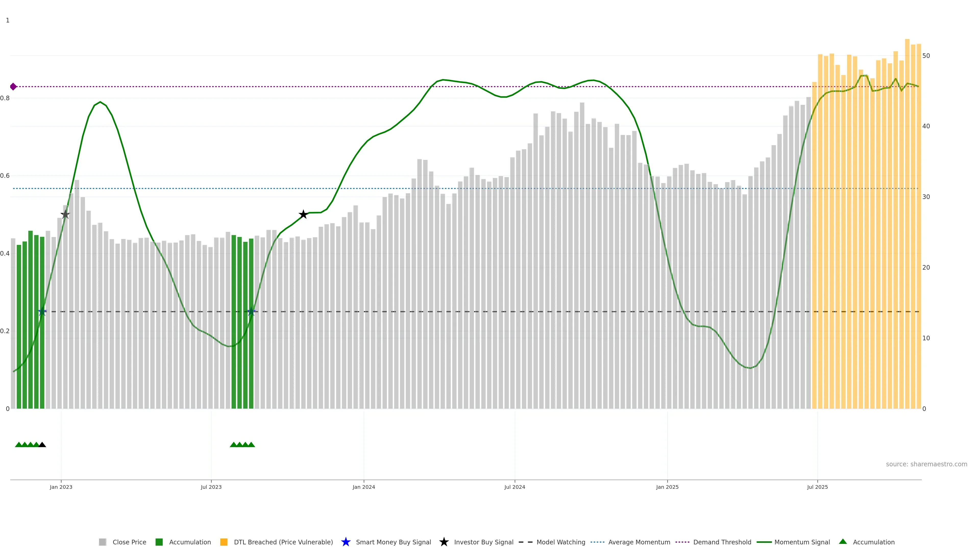Click the rightmost orange DTL Breached bar
This screenshot has height=551, width=980.
click(x=919, y=228)
